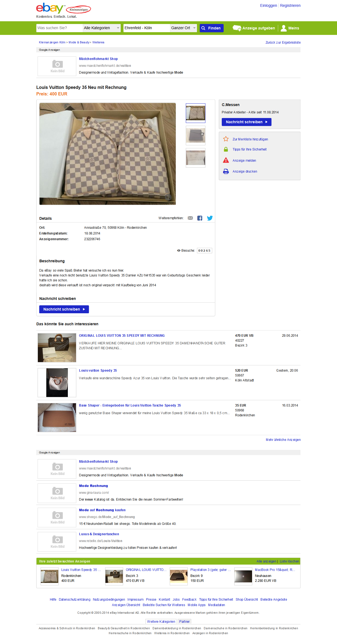Open the Partner tab at footer
This screenshot has height=644, width=337.
coord(184,622)
